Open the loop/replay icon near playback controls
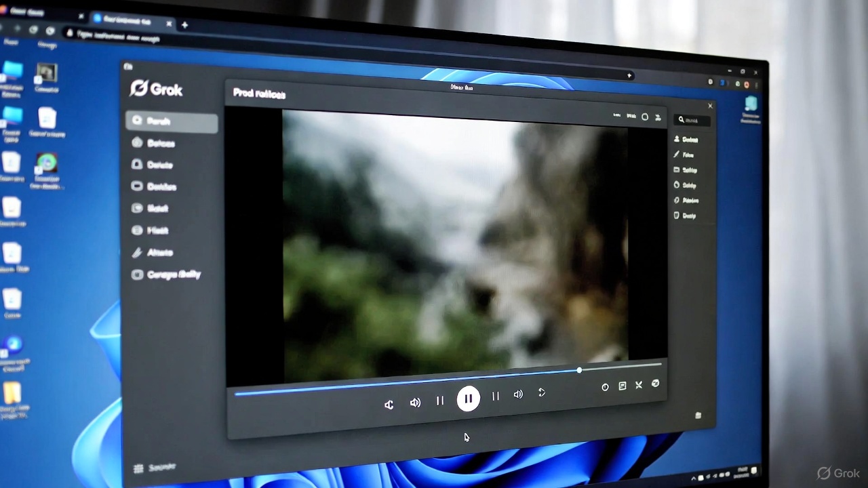Viewport: 868px width, 488px height. click(x=541, y=392)
